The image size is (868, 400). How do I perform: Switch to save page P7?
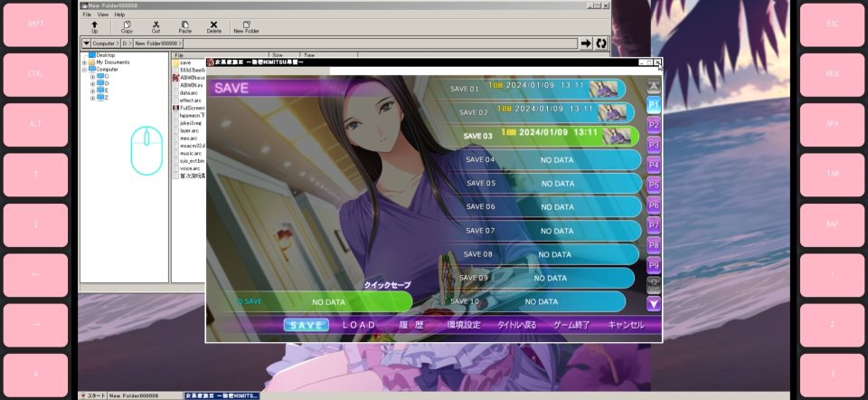click(654, 225)
